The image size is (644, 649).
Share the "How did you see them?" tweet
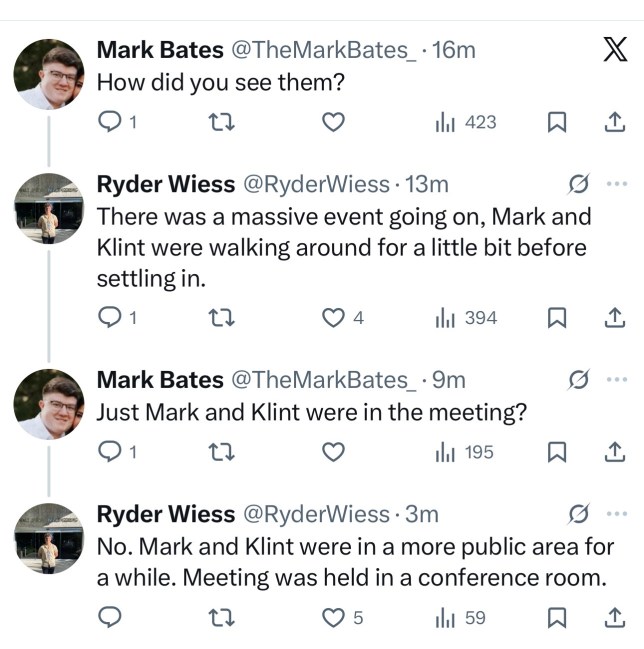coord(615,122)
